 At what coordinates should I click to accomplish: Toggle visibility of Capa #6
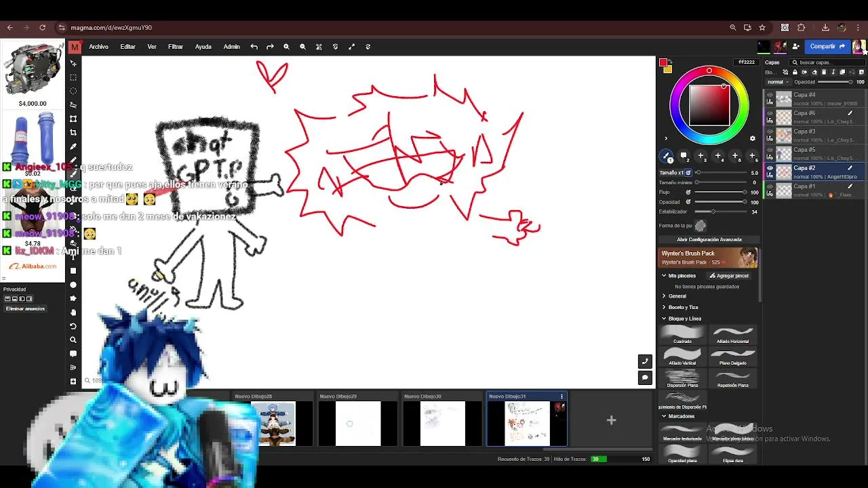(x=770, y=113)
